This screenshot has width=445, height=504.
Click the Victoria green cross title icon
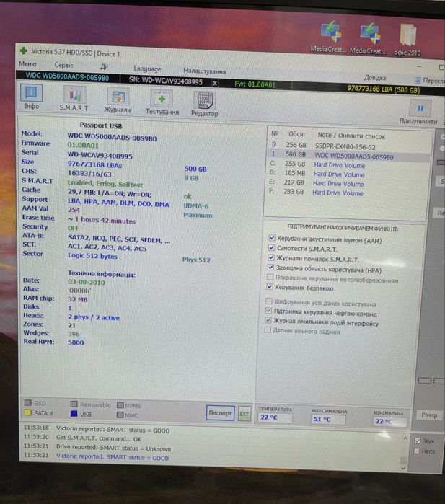pos(24,50)
